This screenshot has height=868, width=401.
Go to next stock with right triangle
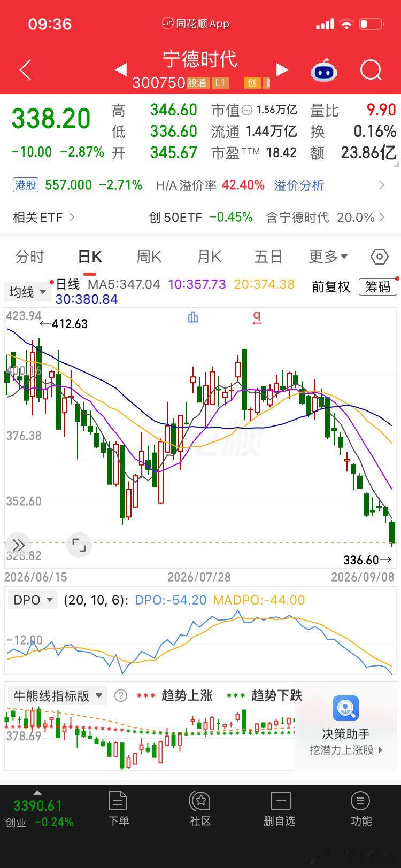[x=282, y=69]
